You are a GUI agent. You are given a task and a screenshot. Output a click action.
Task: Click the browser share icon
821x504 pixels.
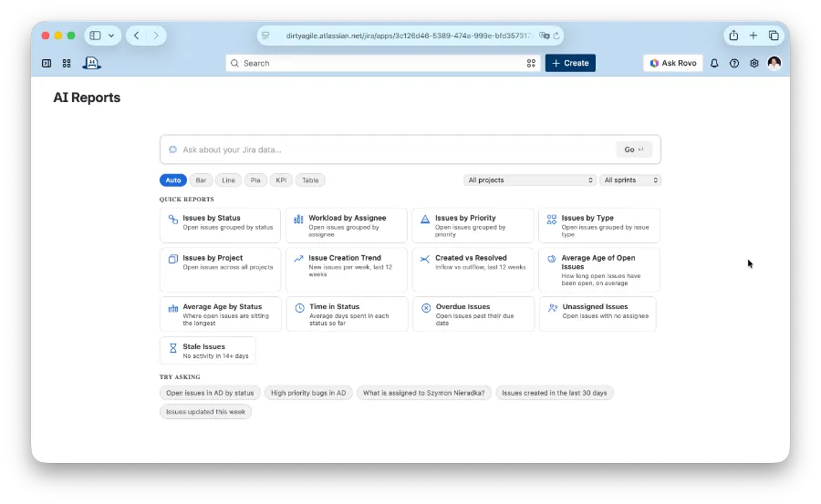tap(733, 35)
